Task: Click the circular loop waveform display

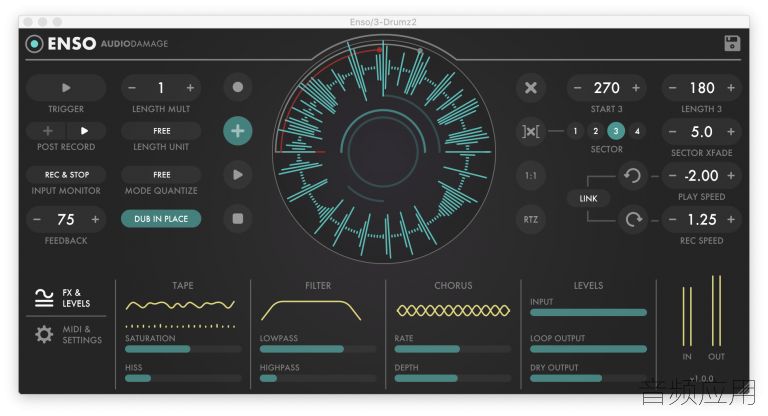Action: tap(384, 151)
